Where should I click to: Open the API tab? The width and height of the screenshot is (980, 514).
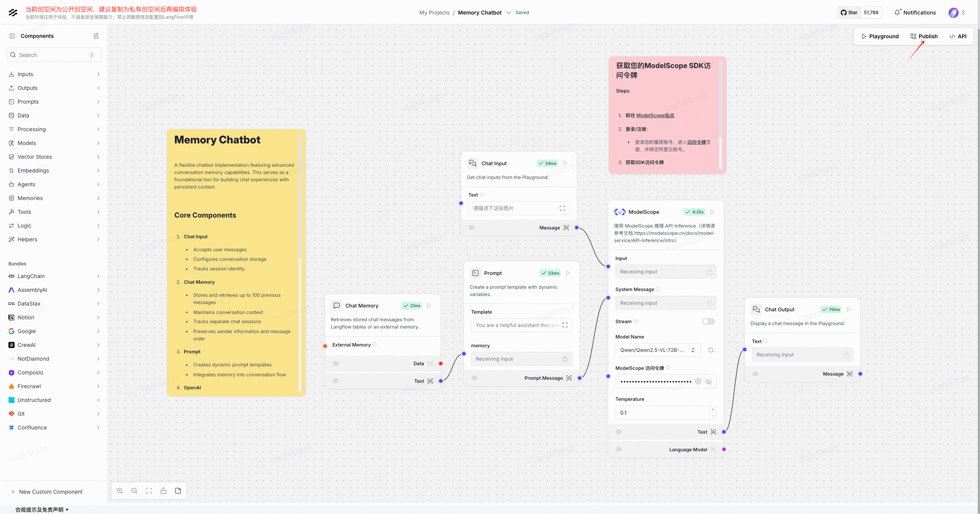click(x=958, y=36)
